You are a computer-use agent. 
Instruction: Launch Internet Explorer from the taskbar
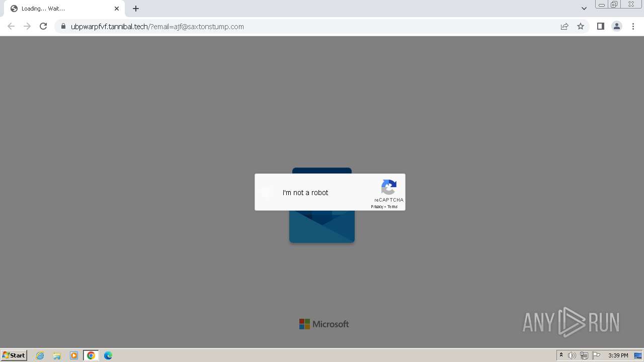pos(40,355)
